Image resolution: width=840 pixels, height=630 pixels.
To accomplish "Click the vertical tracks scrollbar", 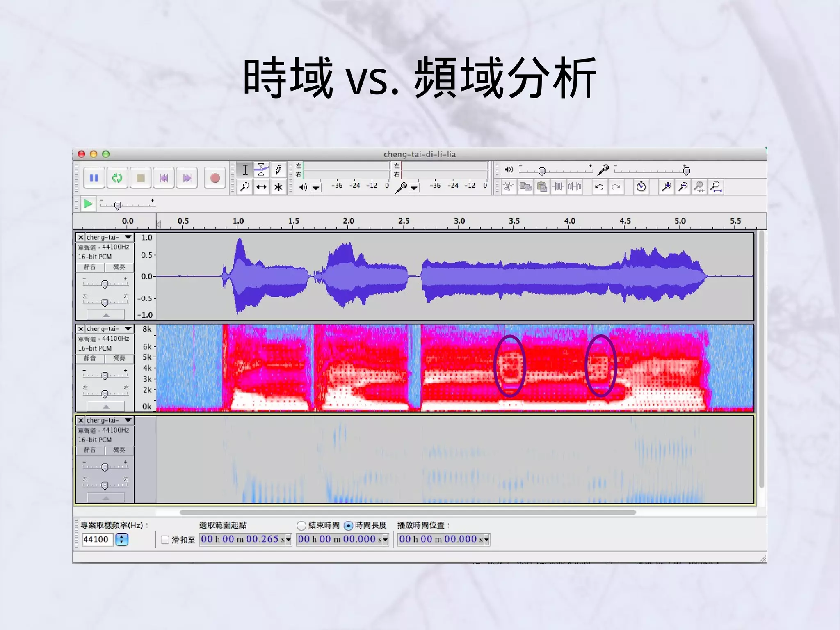I will 761,359.
